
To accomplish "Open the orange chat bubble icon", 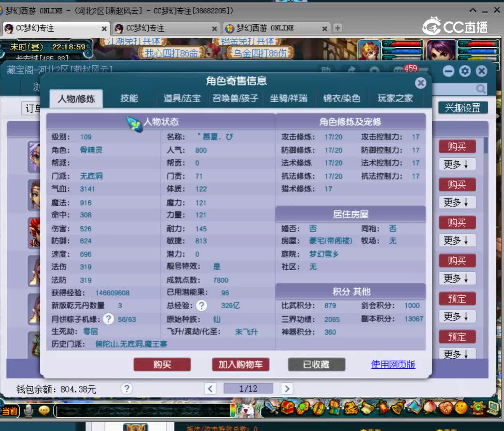I will (x=44, y=411).
